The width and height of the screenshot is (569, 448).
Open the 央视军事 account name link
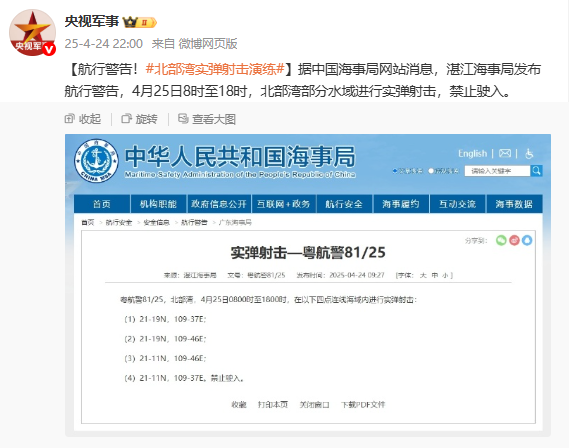[92, 21]
